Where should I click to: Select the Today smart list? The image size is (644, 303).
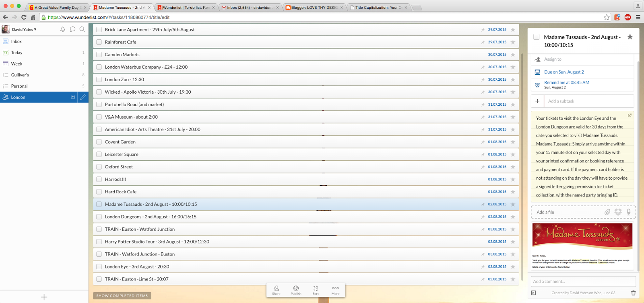44,53
